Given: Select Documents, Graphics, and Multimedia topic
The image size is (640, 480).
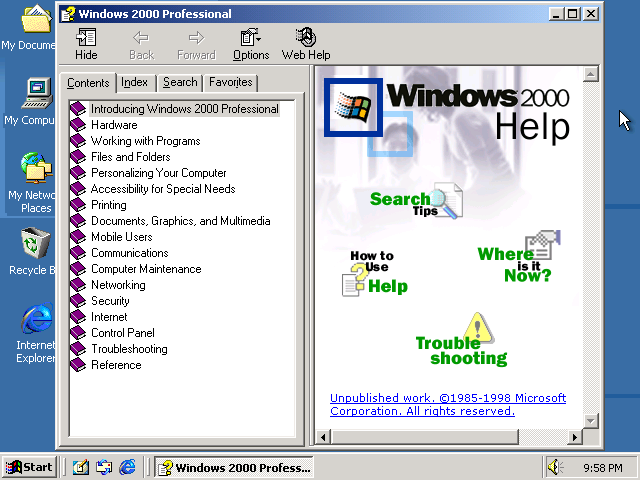Looking at the screenshot, I should [180, 221].
